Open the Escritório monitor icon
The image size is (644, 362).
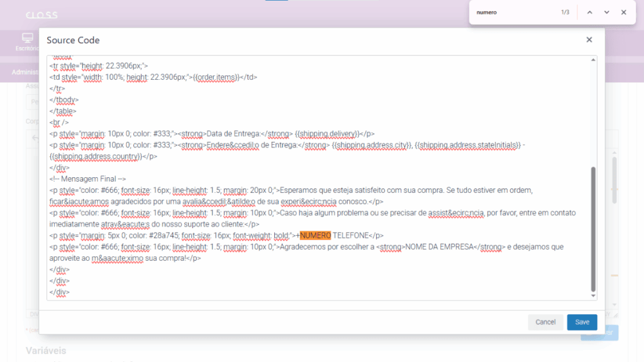[27, 38]
